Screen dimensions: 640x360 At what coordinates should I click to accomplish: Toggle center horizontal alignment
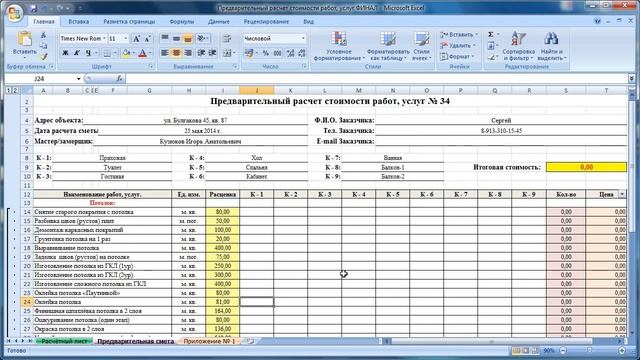tap(176, 53)
